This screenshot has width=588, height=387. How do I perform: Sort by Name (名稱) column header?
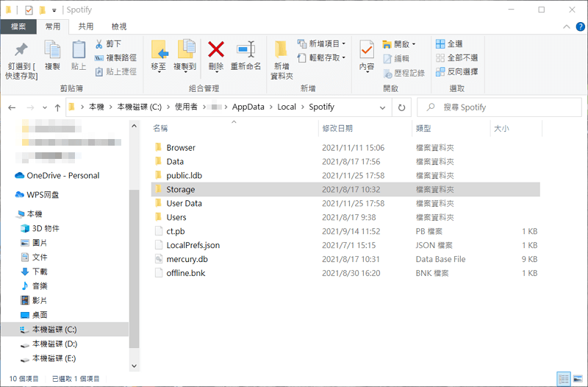[x=234, y=128]
